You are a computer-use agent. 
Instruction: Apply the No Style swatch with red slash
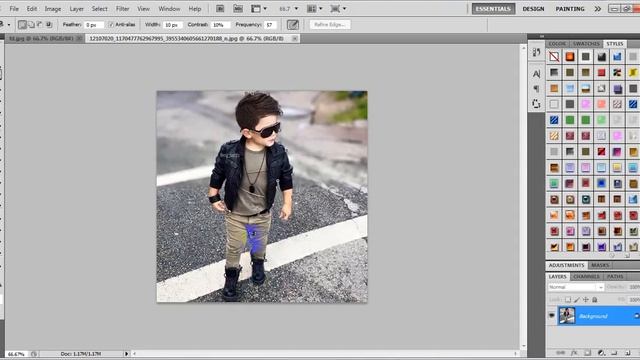554,57
